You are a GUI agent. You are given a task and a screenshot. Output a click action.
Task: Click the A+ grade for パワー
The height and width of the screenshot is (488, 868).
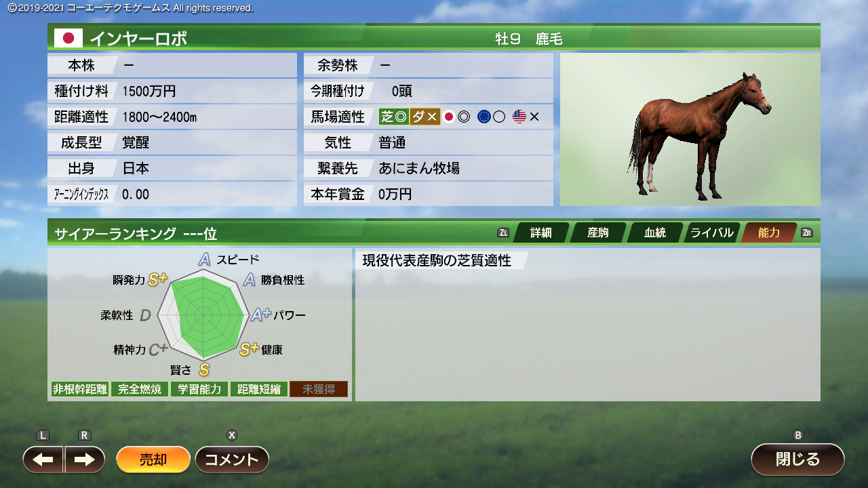[261, 315]
